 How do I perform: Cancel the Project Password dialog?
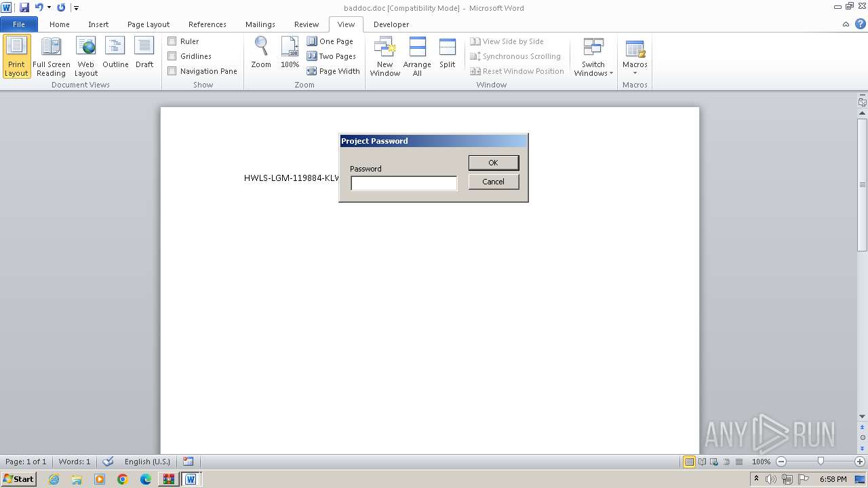click(494, 182)
